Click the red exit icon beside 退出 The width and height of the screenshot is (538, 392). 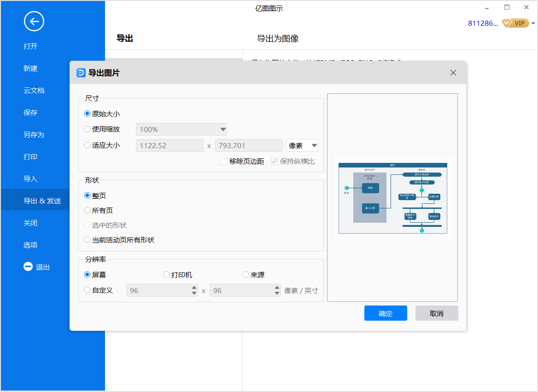point(28,266)
